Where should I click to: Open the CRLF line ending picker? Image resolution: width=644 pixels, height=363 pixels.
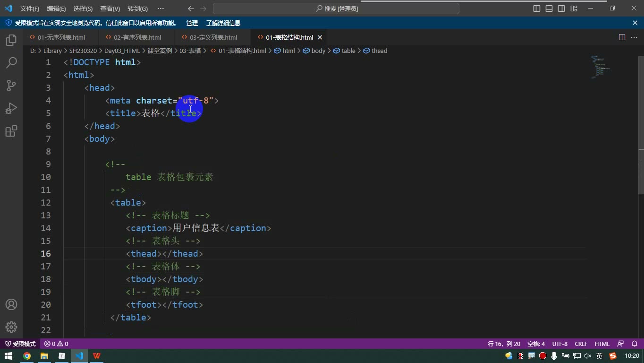pos(581,344)
